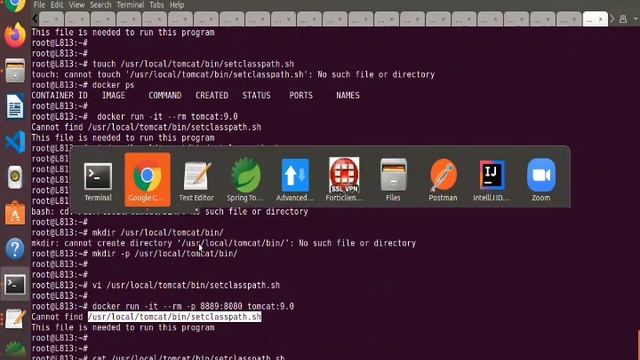Click the 'docker run -it --rm tomcat:9.0' line
Viewport: 640px width, 360px height.
(x=167, y=116)
